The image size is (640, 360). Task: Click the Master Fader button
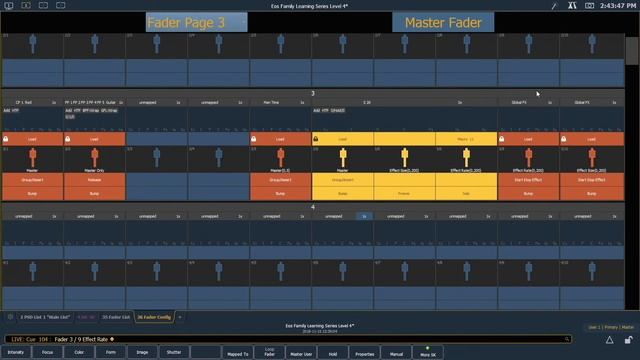pos(443,22)
